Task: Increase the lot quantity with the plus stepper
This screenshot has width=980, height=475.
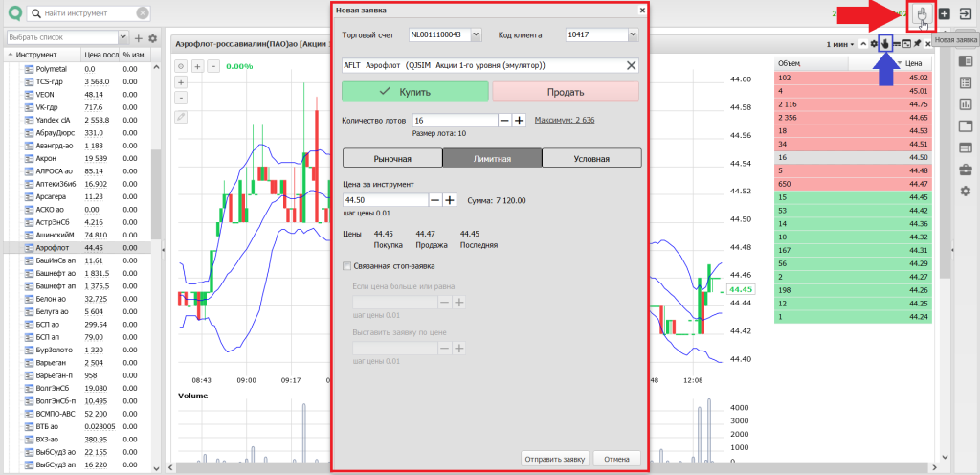Action: click(x=520, y=121)
